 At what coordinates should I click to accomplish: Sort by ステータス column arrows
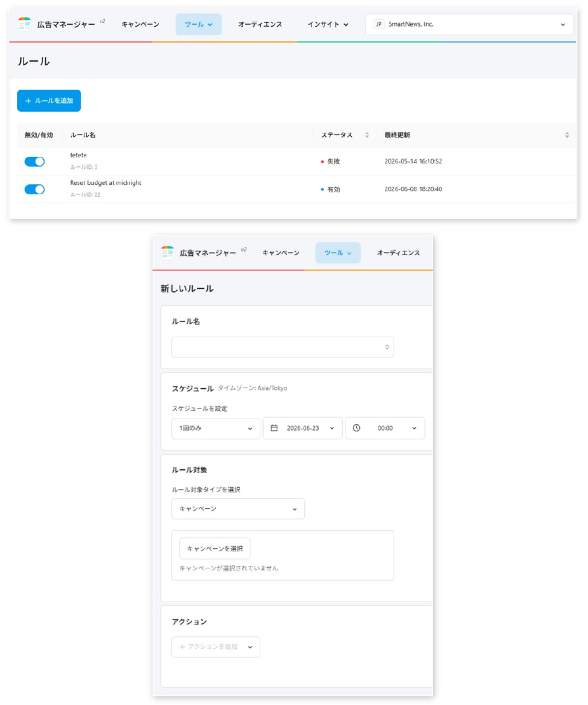[367, 135]
